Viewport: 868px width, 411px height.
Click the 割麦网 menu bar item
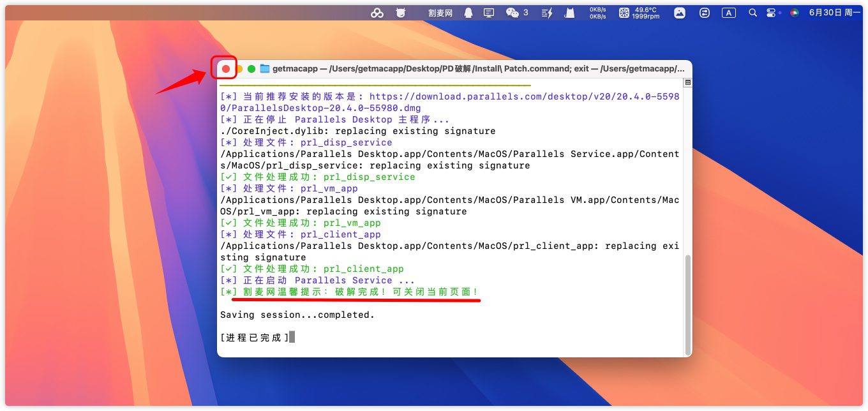[440, 13]
